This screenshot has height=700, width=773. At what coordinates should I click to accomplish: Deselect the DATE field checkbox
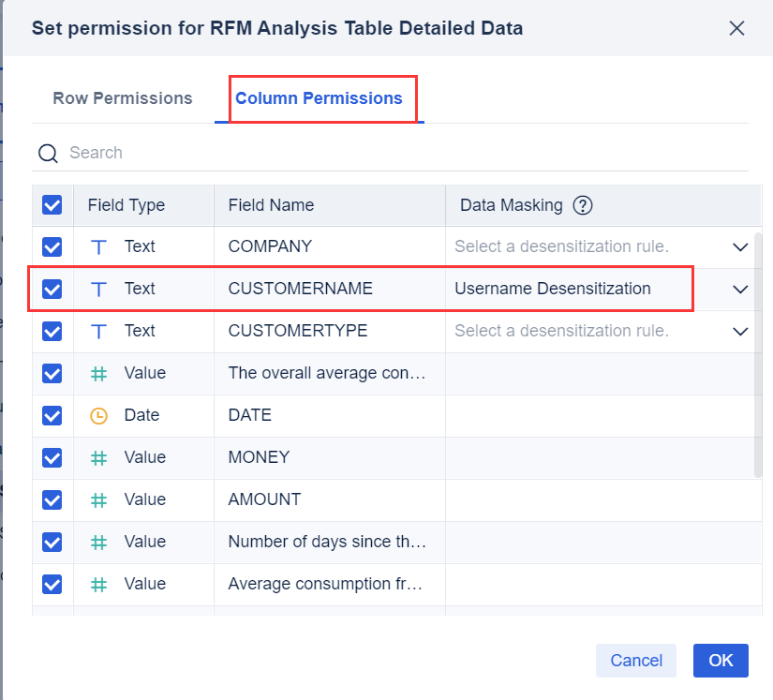tap(52, 415)
